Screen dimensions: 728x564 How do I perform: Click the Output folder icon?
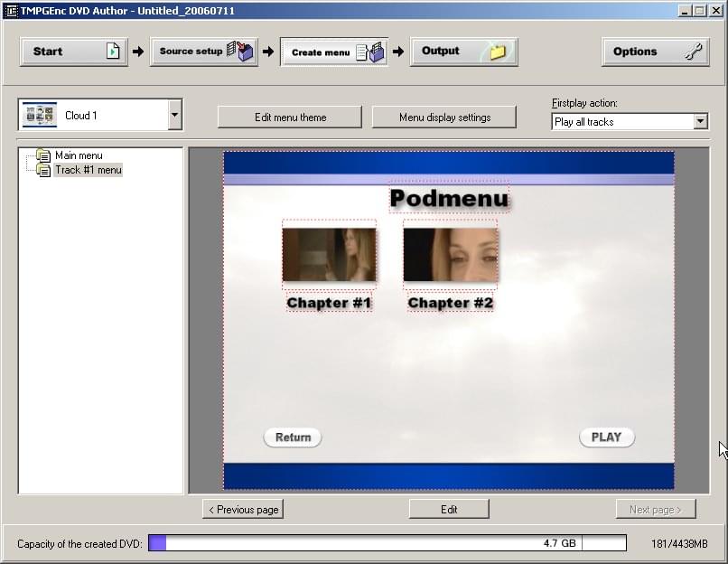(x=498, y=52)
